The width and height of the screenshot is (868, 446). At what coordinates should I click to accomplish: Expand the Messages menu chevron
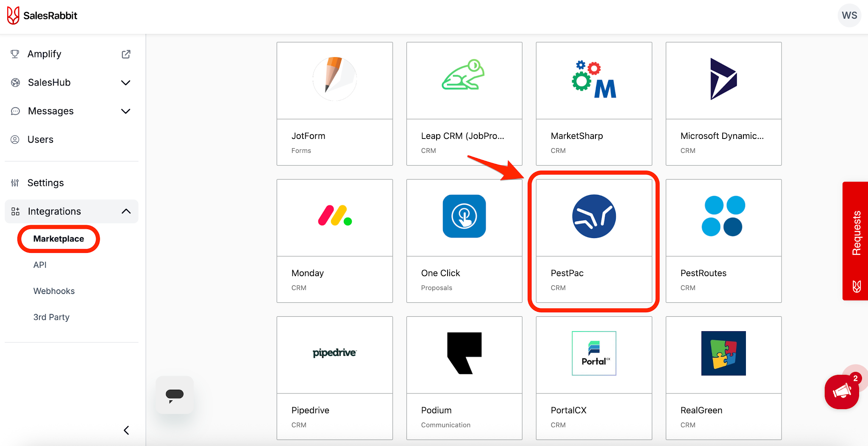tap(125, 111)
